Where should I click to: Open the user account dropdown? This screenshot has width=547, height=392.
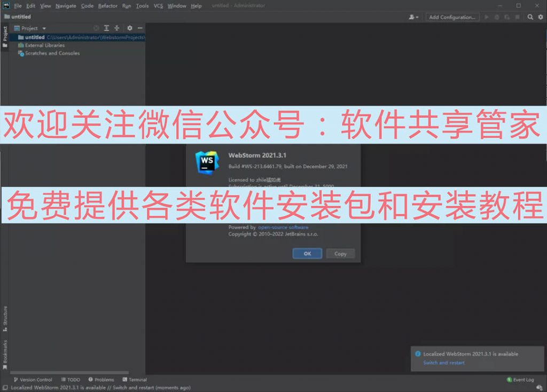[x=414, y=17]
